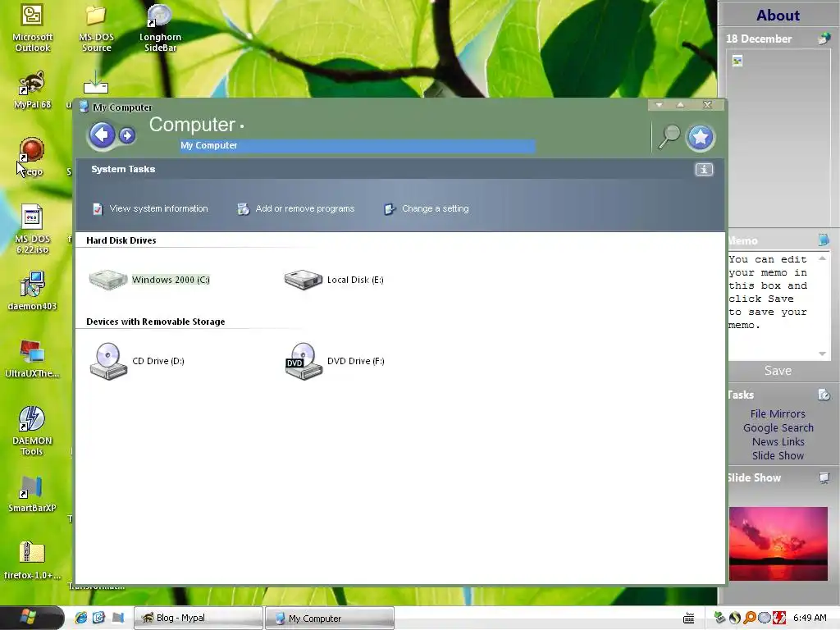Click the My Computer taskbar button
This screenshot has width=840, height=630.
tap(330, 618)
